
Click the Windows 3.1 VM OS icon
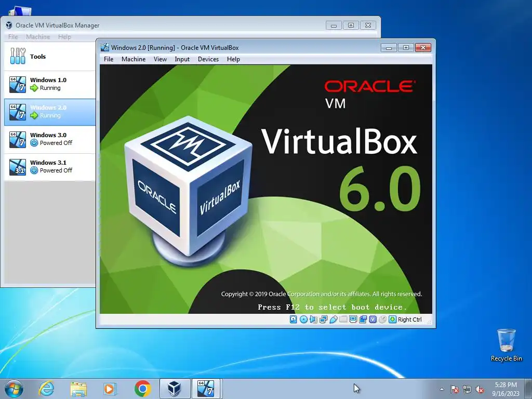click(x=18, y=167)
